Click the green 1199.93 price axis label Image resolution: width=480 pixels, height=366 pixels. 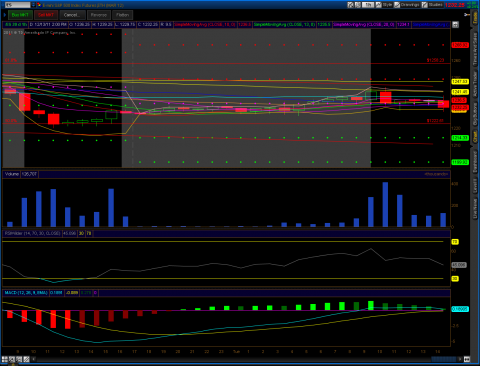[460, 162]
